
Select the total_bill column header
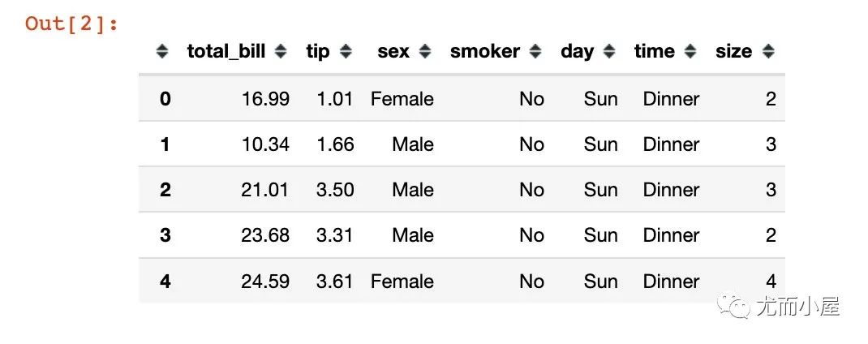pyautogui.click(x=226, y=51)
